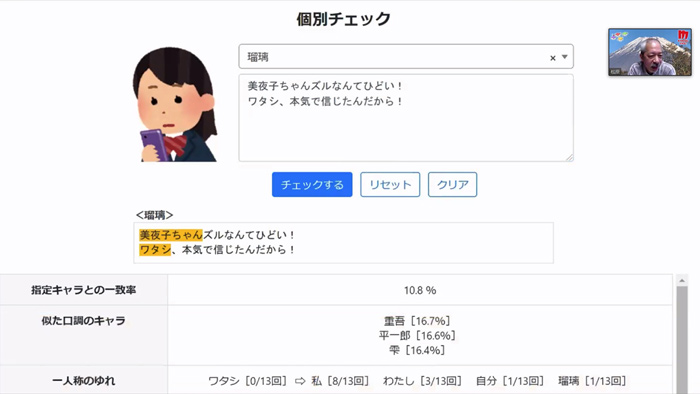Open the 瑠璃 character dropdown arrow
Screen dimensions: 700x394
point(565,57)
